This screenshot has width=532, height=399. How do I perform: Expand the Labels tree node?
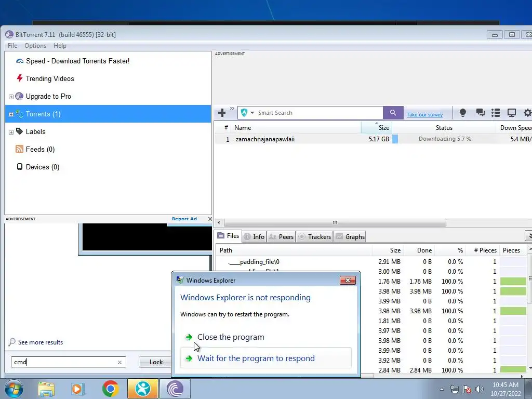click(11, 132)
